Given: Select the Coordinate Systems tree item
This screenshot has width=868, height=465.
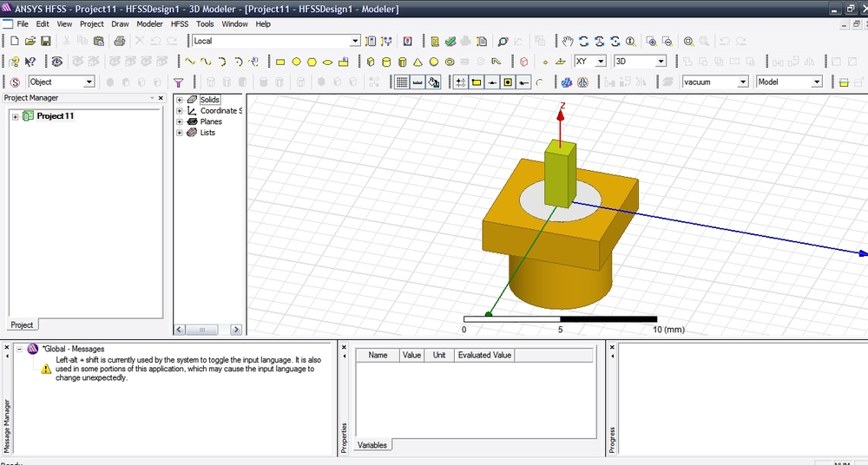Looking at the screenshot, I should 220,111.
